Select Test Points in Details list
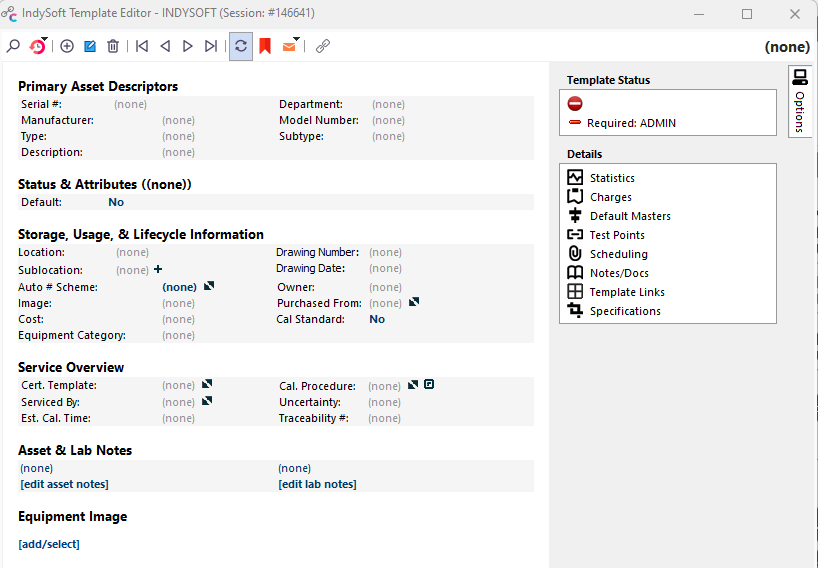 pyautogui.click(x=616, y=235)
